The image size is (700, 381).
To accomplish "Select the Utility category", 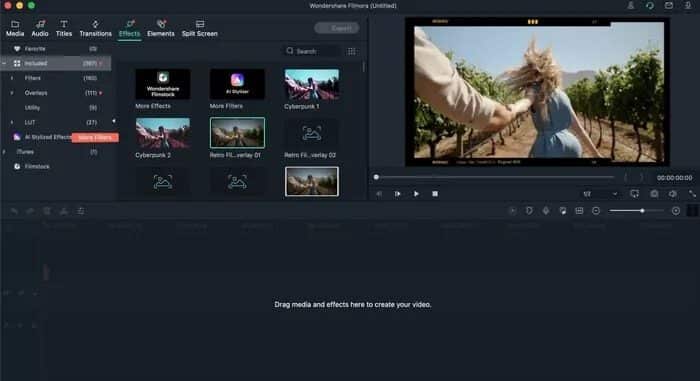I will click(55, 108).
